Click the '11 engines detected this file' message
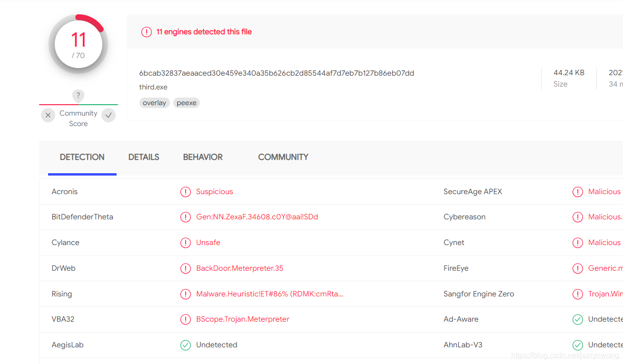This screenshot has width=623, height=364. click(x=204, y=32)
